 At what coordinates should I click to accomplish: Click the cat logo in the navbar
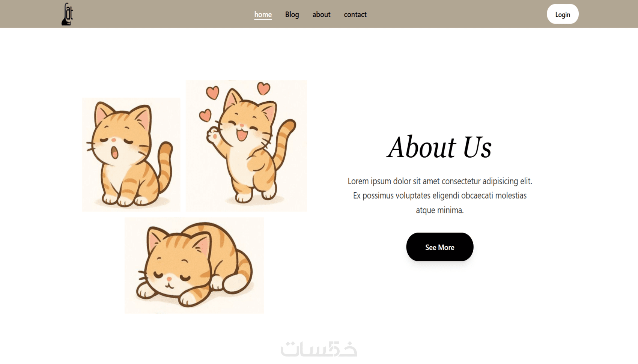tap(67, 14)
